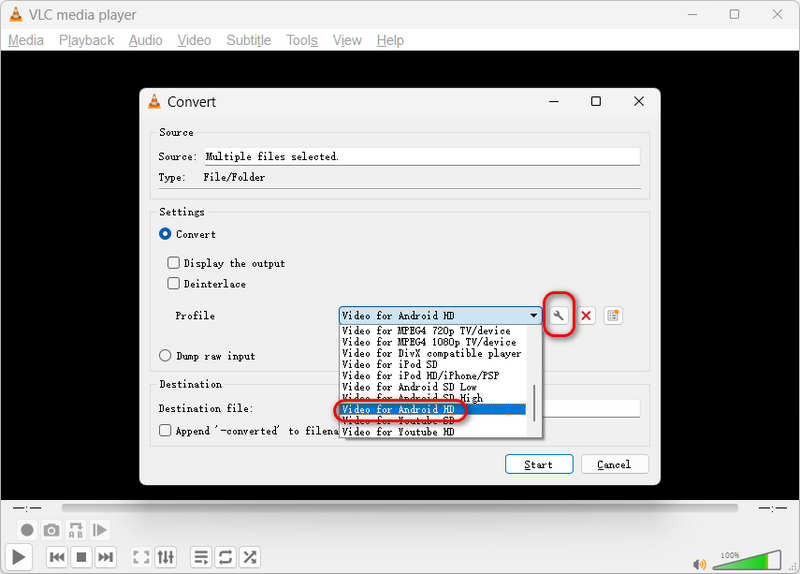Click remaining time display at right
800x574 pixels.
[x=772, y=508]
